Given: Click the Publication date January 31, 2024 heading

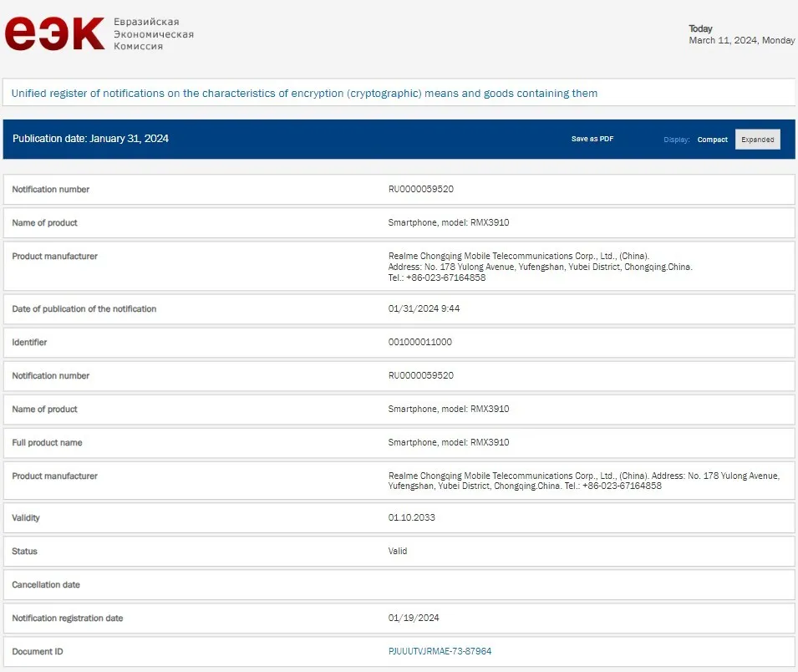Looking at the screenshot, I should coord(90,139).
